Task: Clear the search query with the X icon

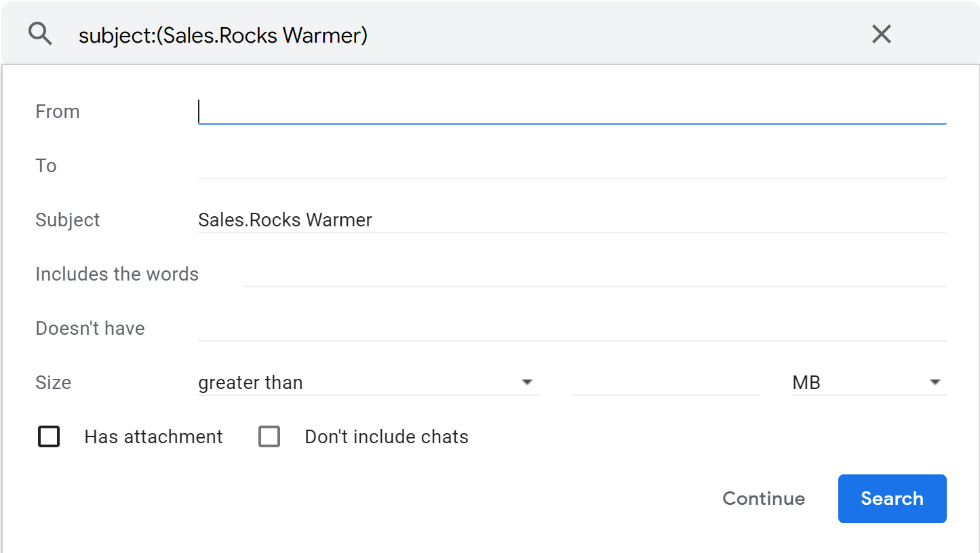Action: [x=881, y=34]
